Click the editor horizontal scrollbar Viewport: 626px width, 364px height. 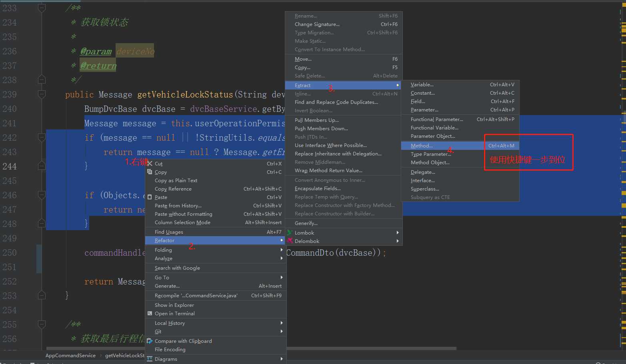pos(251,348)
